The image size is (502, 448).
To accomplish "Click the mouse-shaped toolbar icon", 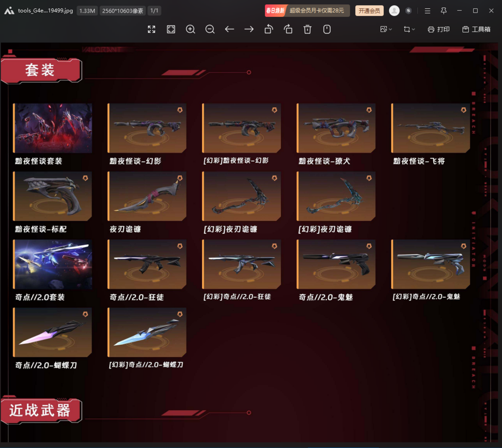I will (x=327, y=29).
